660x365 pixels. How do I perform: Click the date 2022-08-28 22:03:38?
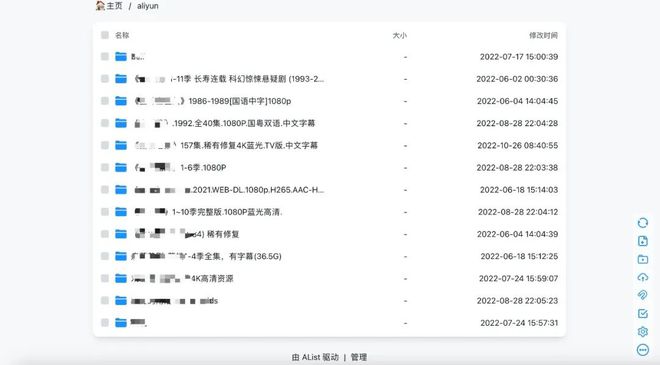click(x=517, y=168)
